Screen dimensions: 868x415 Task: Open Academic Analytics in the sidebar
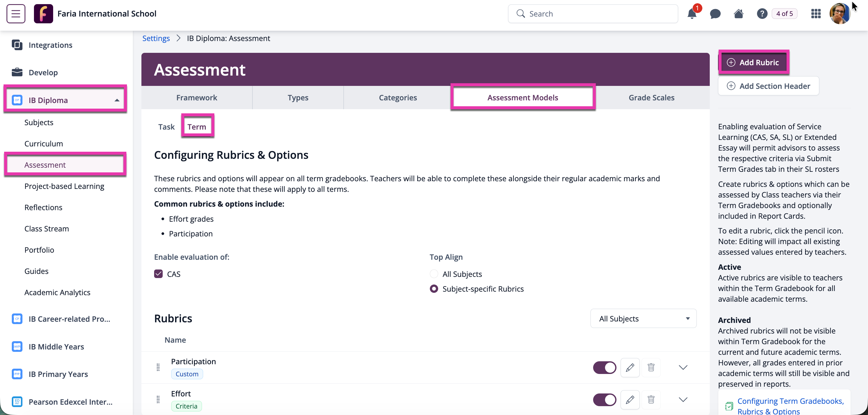click(x=57, y=292)
